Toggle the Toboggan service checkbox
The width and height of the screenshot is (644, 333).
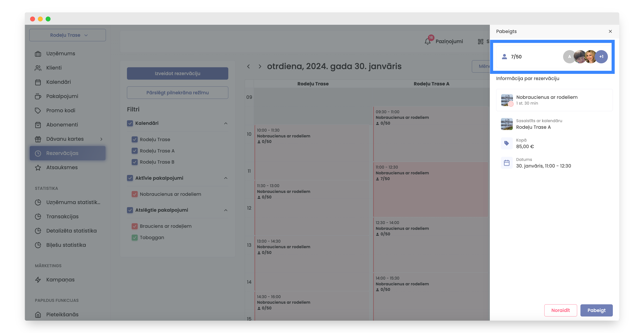(135, 237)
